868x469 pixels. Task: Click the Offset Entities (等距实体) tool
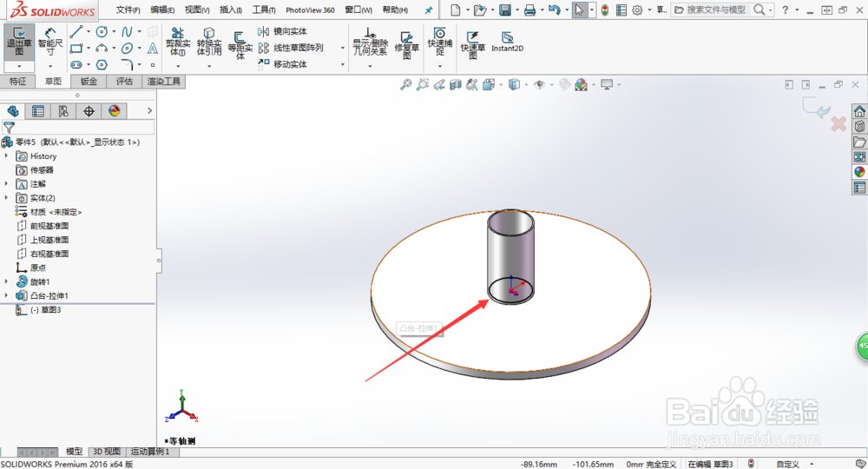pyautogui.click(x=240, y=45)
